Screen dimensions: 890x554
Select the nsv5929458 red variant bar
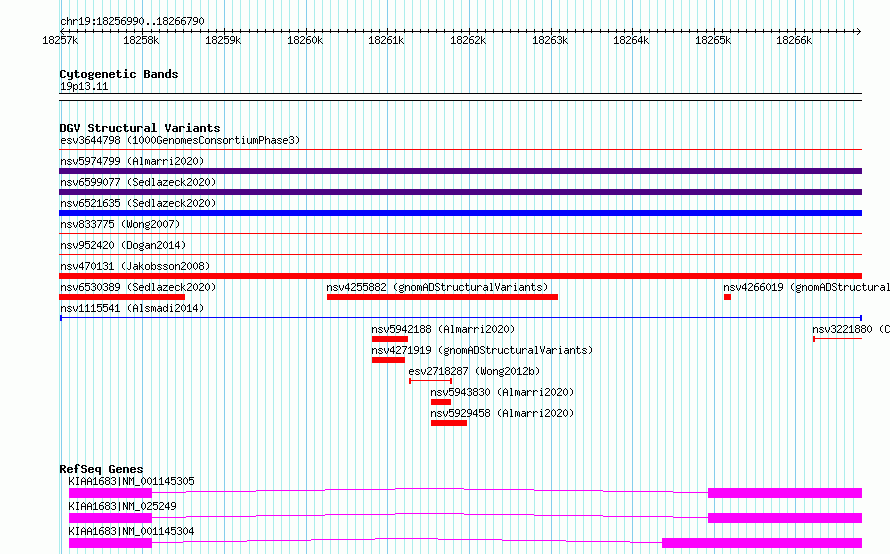[x=449, y=423]
